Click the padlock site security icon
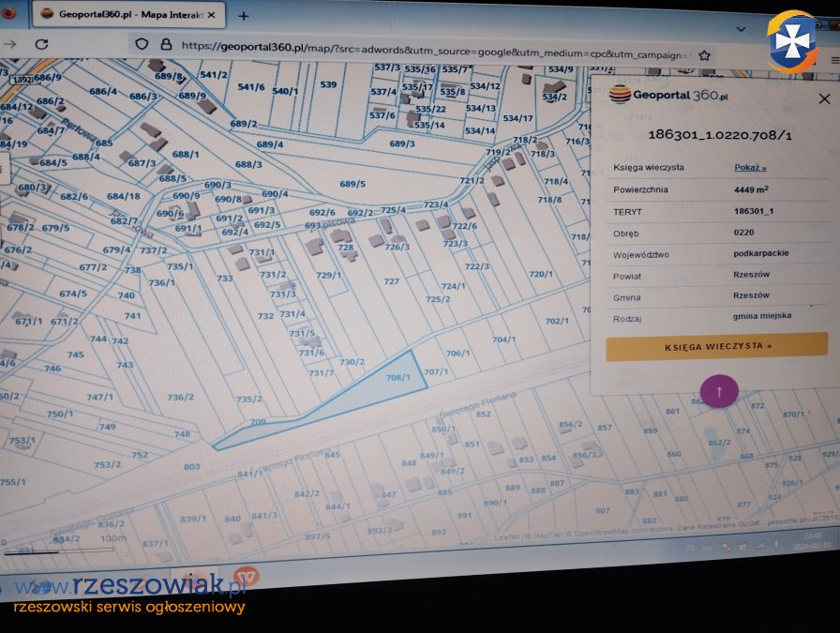The height and width of the screenshot is (633, 840). point(166,45)
